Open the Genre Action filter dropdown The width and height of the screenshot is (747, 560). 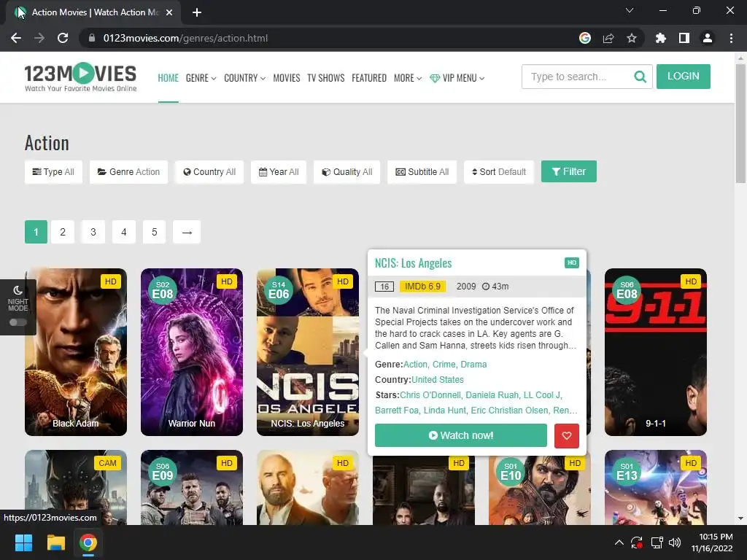point(128,172)
